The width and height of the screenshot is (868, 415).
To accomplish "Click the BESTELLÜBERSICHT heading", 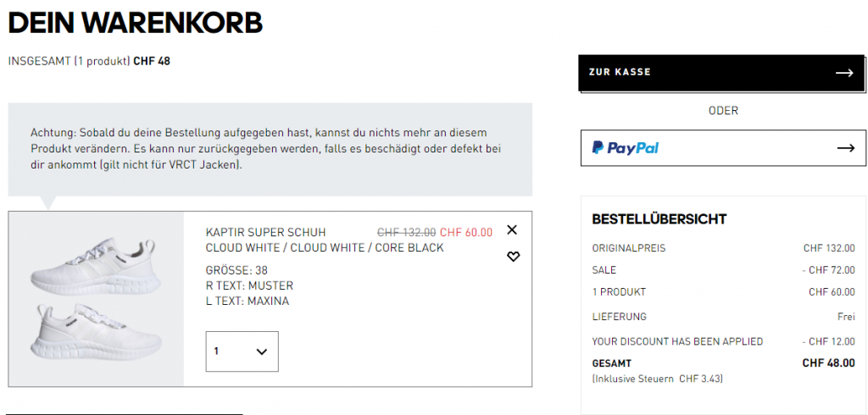I will 659,219.
